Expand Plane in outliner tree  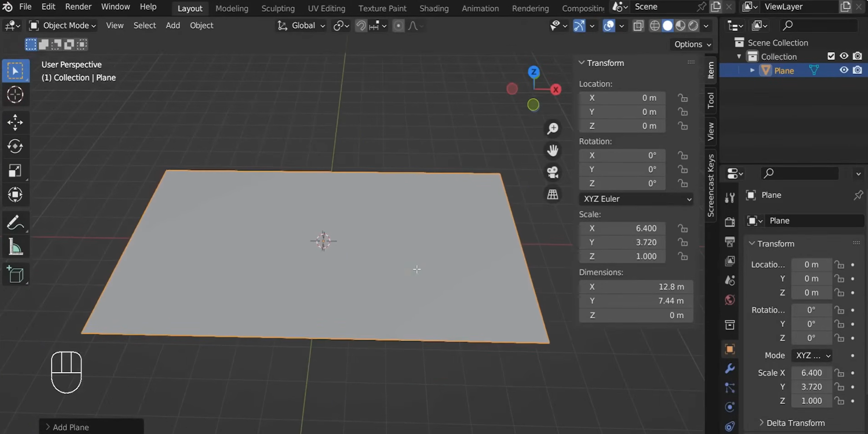752,70
